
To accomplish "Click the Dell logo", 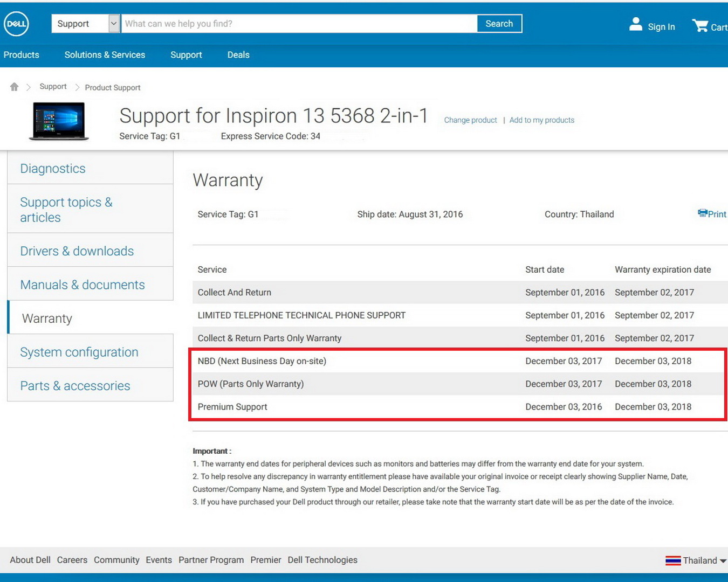I will click(16, 24).
